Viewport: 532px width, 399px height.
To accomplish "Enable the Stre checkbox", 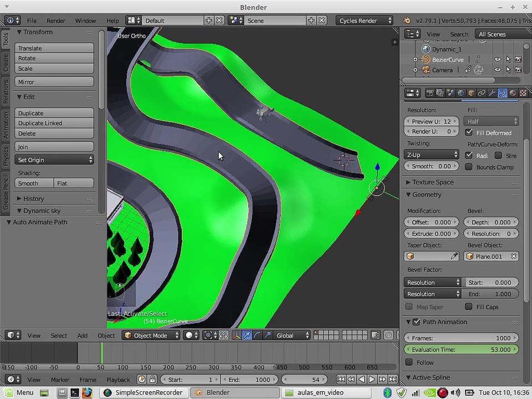I will 498,155.
